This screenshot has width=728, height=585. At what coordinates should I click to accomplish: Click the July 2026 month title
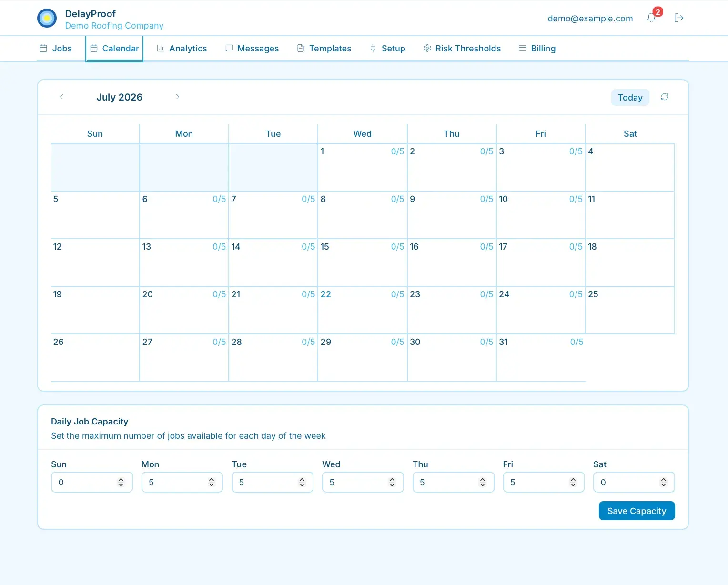click(120, 97)
